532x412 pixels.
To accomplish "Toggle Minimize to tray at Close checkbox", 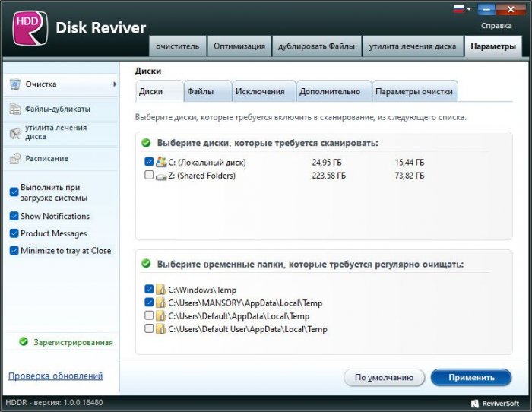I will point(14,251).
